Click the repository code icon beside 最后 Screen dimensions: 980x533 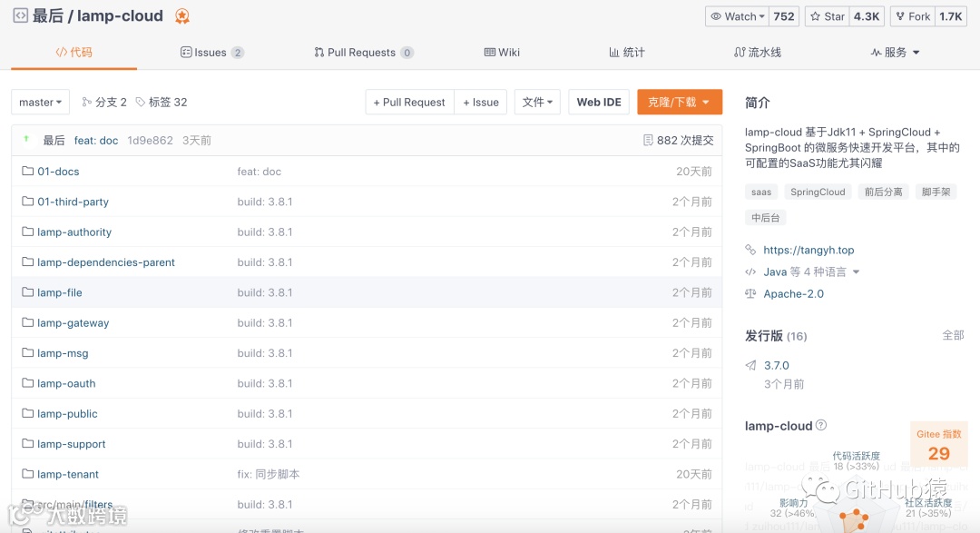20,15
